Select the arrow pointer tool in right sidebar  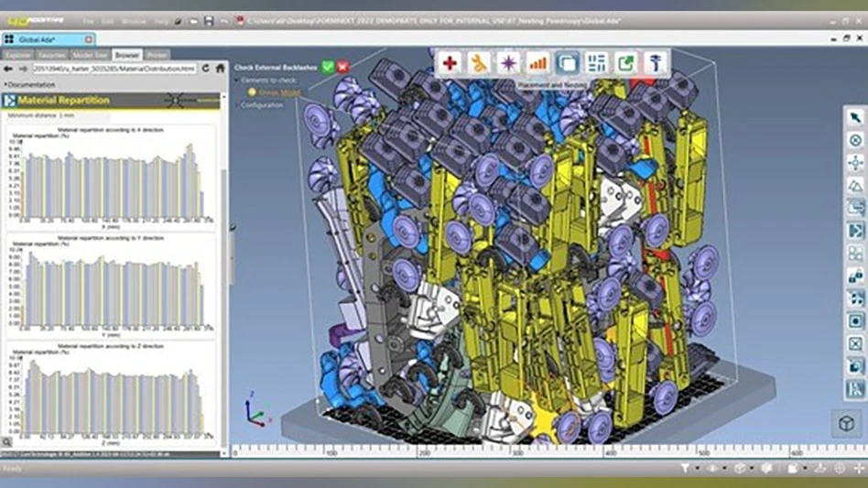[855, 118]
